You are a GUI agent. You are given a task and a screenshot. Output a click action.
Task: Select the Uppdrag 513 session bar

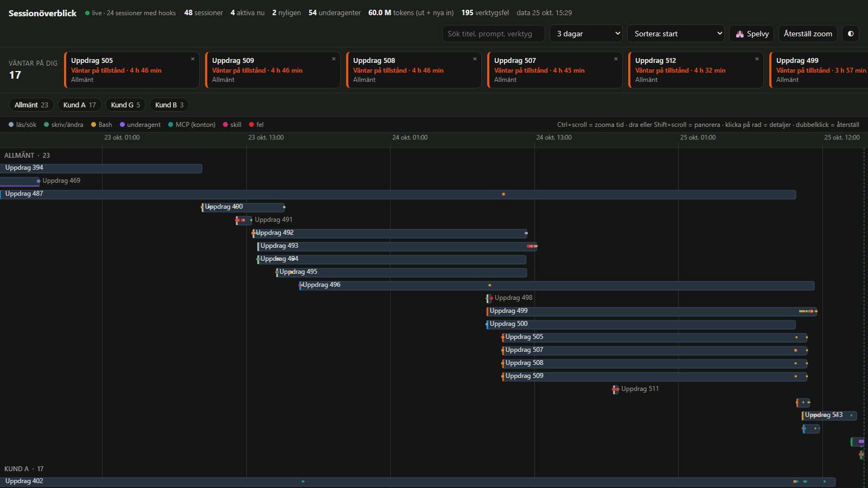point(829,415)
